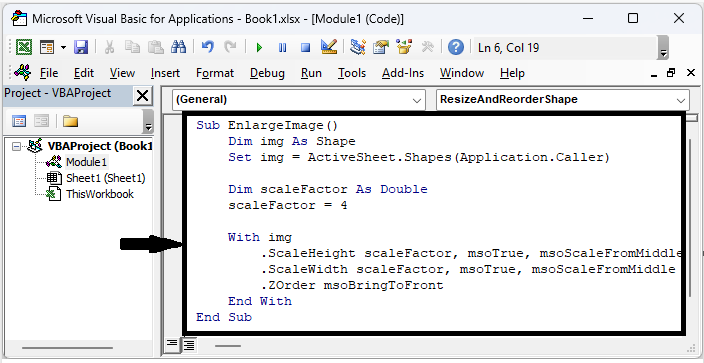Select Sheet1 (Sheet1) in the project tree

coord(106,178)
